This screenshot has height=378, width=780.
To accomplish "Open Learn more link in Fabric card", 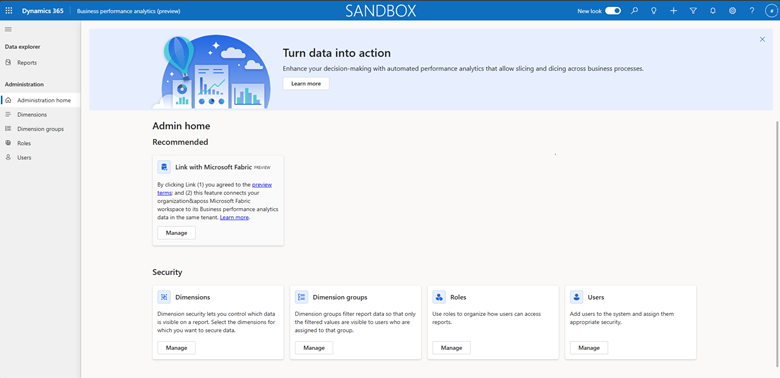I will (x=234, y=217).
